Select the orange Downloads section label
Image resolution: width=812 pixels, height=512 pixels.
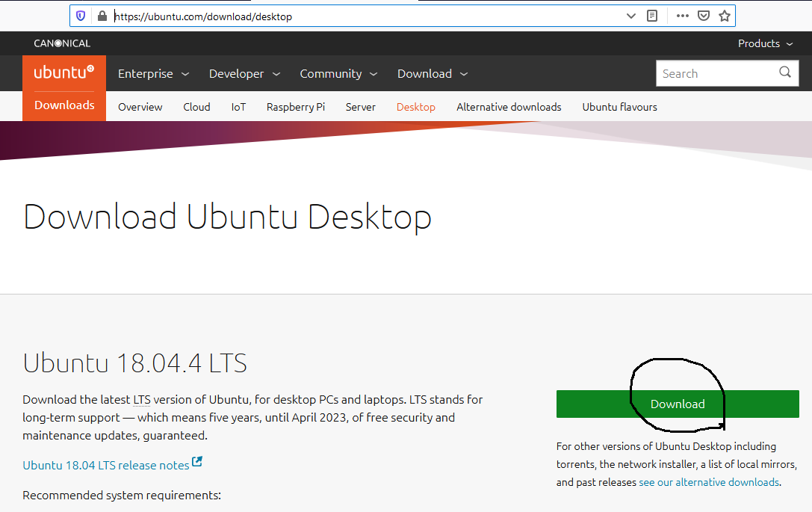click(65, 105)
